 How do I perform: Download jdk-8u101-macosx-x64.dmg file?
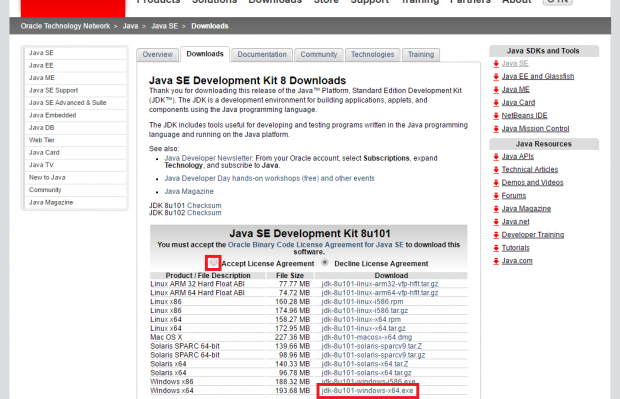point(367,337)
